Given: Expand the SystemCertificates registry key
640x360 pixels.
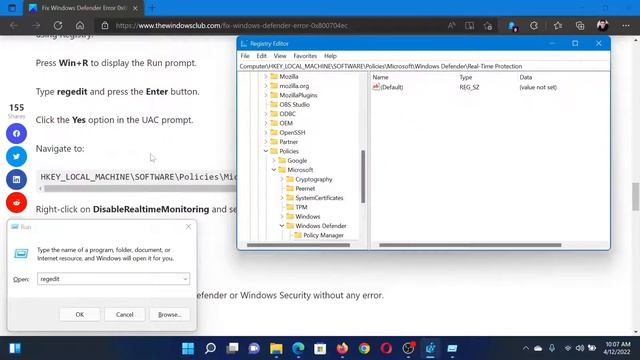Looking at the screenshot, I should [x=282, y=198].
